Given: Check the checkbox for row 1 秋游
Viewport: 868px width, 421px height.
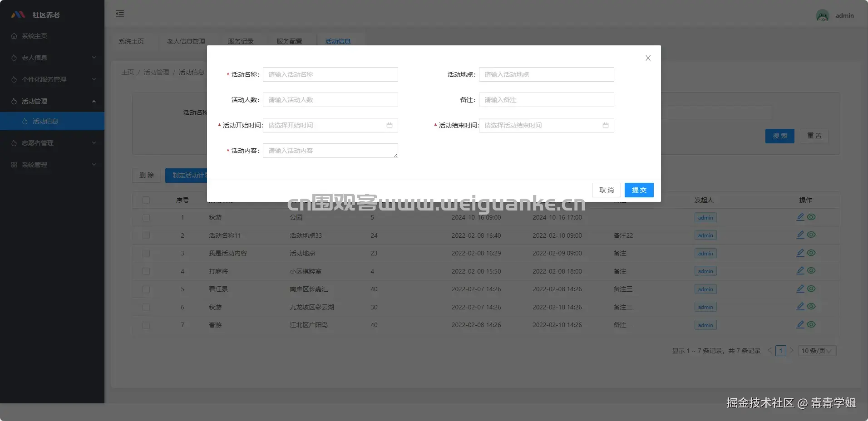Looking at the screenshot, I should click(146, 218).
